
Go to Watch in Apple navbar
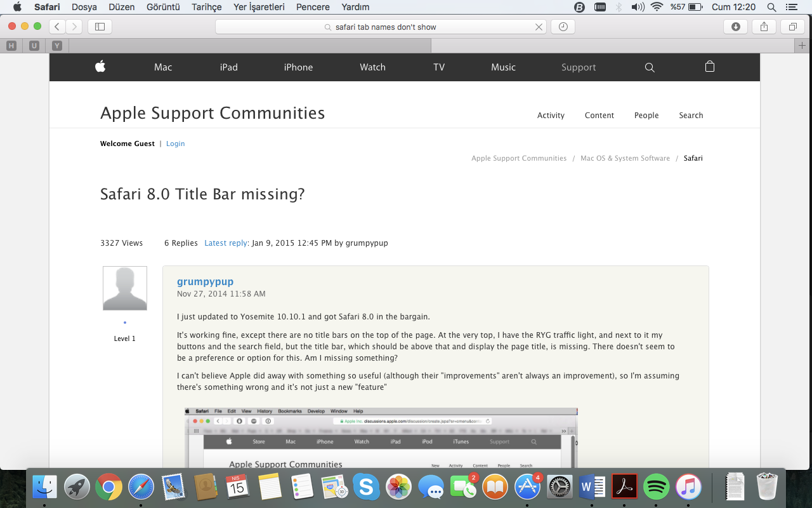[x=373, y=67]
